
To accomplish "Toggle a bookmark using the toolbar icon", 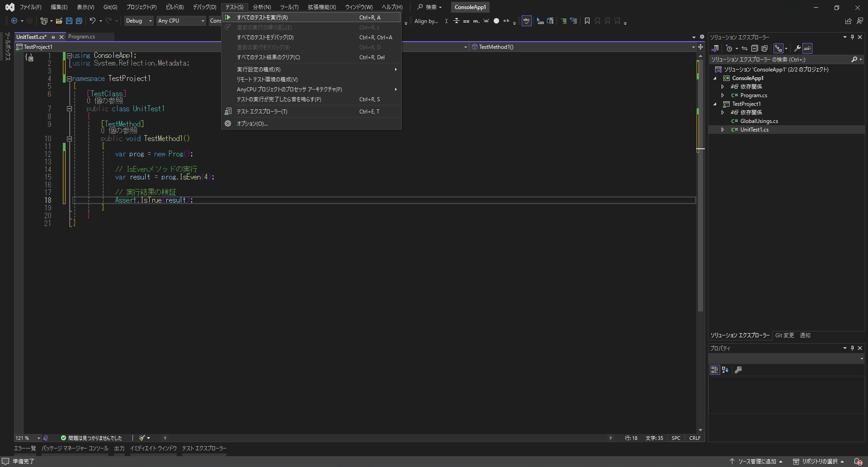I will tap(587, 21).
